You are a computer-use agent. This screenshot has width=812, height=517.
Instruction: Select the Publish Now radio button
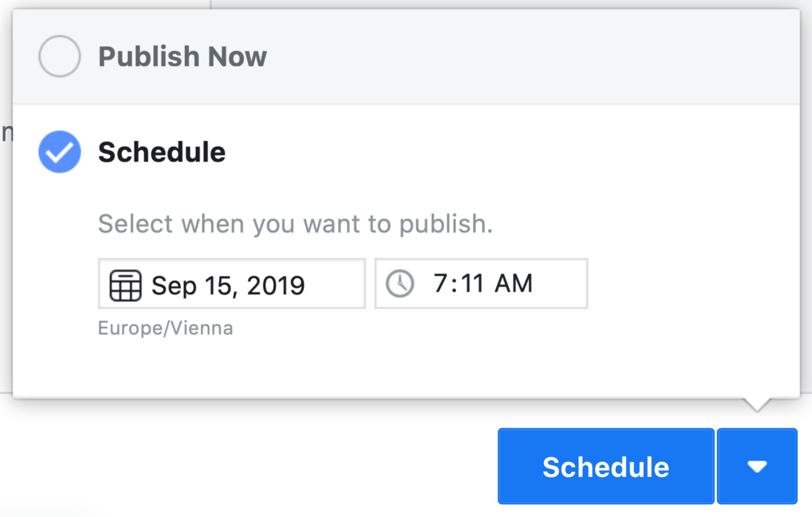[60, 56]
